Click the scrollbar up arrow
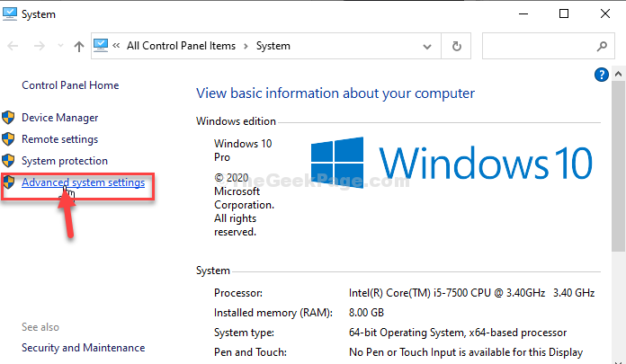The image size is (626, 364). pyautogui.click(x=618, y=74)
